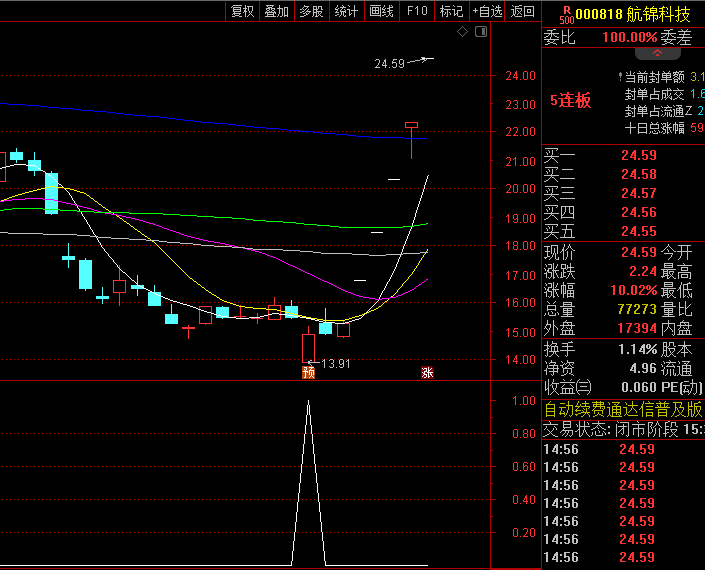The height and width of the screenshot is (570, 705).
Task: Click the 净资 4.96 value
Action: click(643, 369)
